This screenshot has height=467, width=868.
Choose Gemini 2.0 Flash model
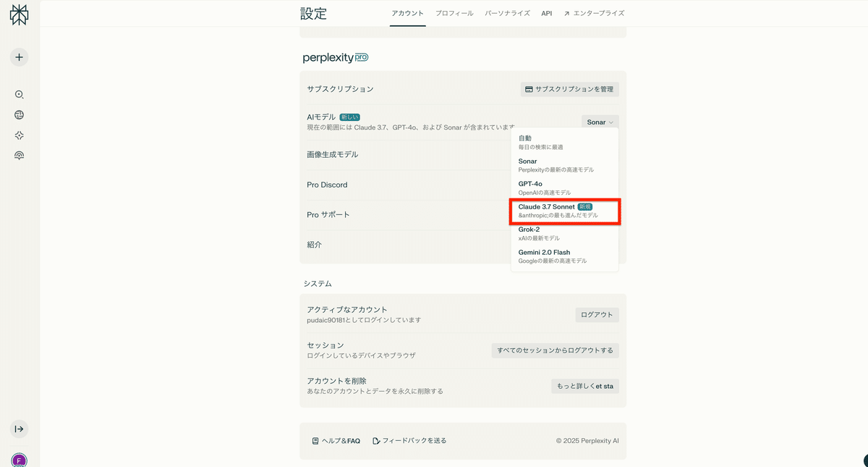[564, 256]
